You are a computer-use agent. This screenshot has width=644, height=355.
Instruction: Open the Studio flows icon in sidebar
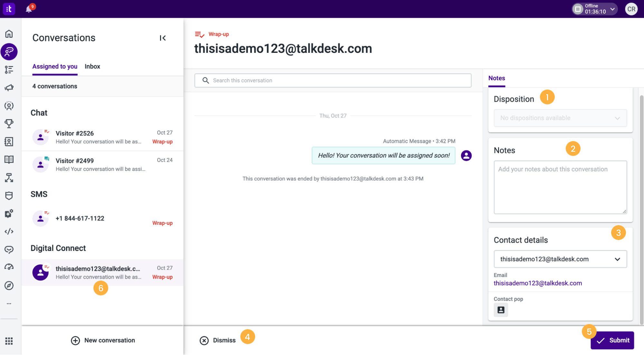point(9,177)
